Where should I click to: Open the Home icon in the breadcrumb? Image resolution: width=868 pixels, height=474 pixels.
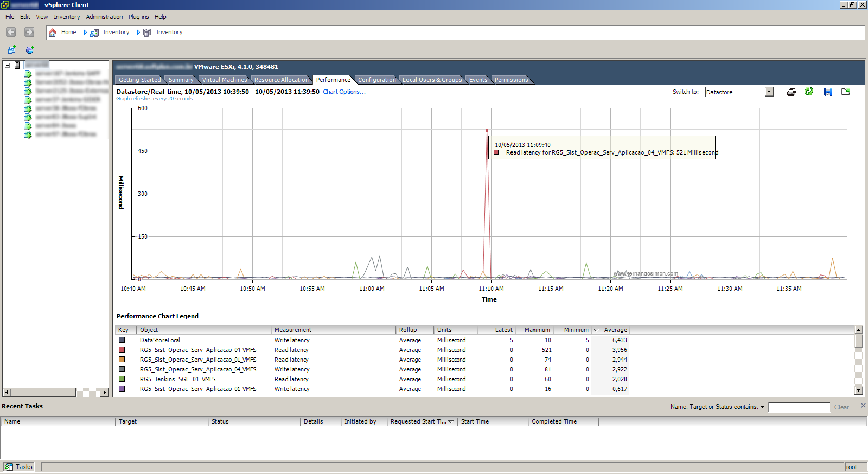pos(53,33)
